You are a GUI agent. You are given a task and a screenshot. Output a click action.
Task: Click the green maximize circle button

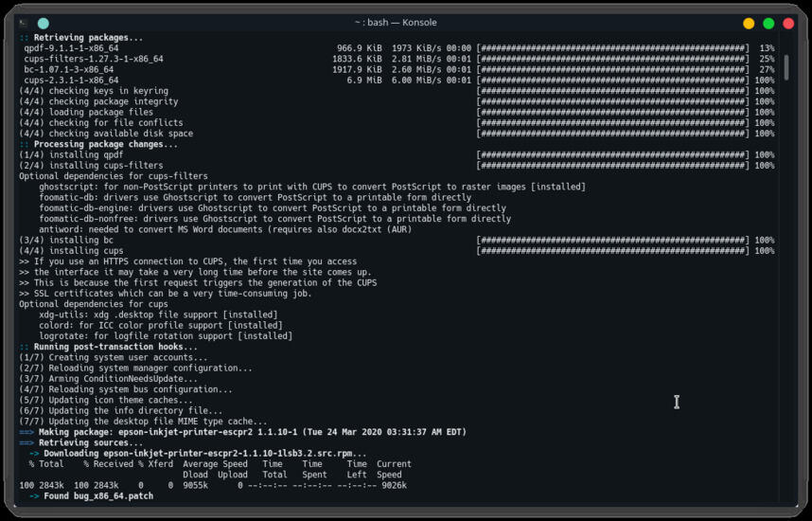(768, 23)
